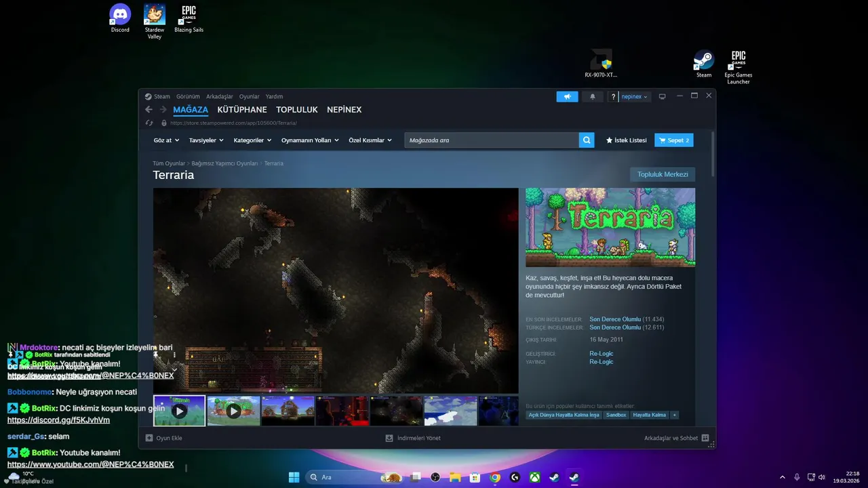Open İstek Listesi wishlist
Image resolution: width=868 pixels, height=488 pixels.
(627, 140)
